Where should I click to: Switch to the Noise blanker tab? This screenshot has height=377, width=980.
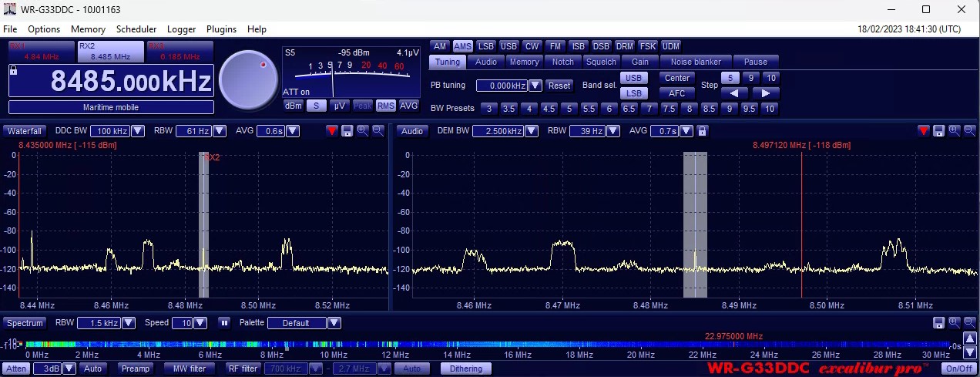(696, 62)
